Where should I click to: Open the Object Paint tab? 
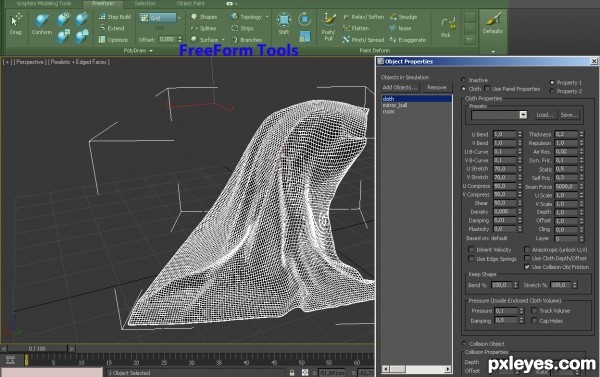(x=191, y=3)
